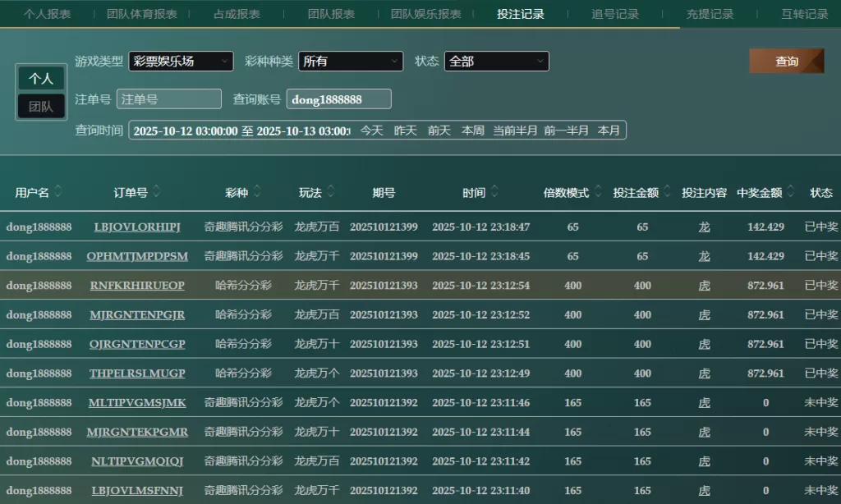This screenshot has height=504, width=841.
Task: Sort by 彩种 using its sort icon
Action: coord(257,192)
